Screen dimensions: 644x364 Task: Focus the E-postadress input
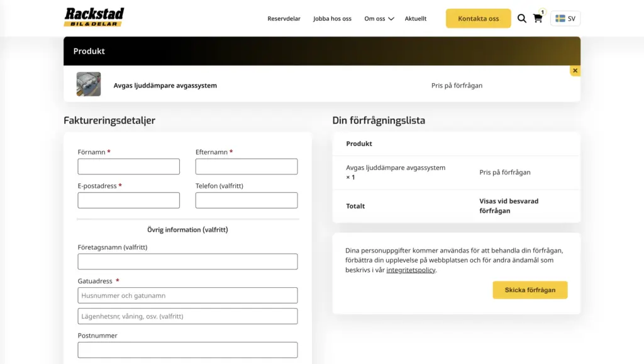coord(128,200)
